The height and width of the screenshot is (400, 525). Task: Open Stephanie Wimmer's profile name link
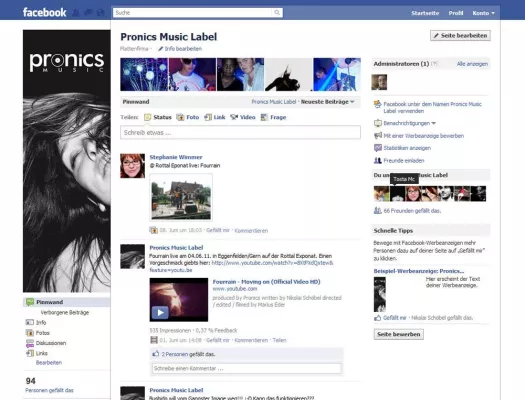pyautogui.click(x=176, y=157)
